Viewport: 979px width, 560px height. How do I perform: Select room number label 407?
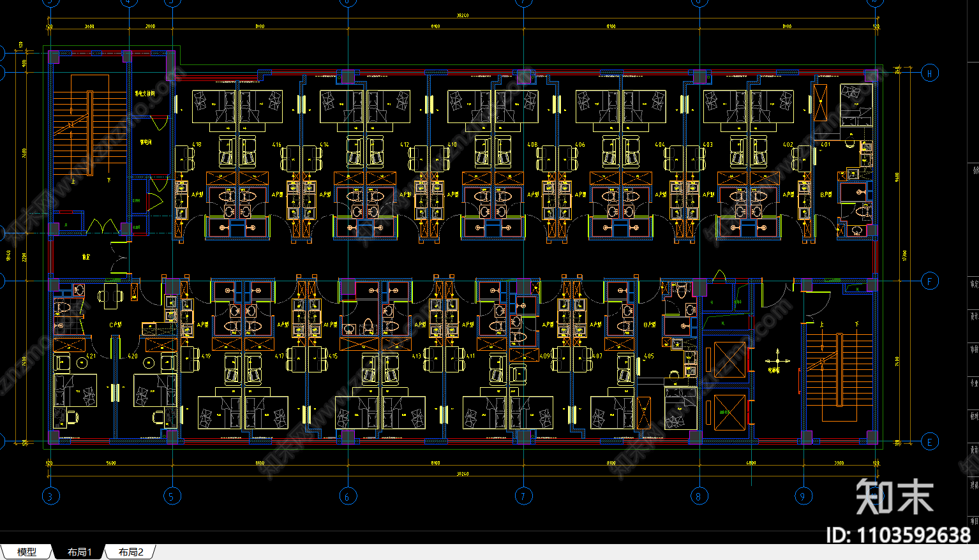[597, 357]
